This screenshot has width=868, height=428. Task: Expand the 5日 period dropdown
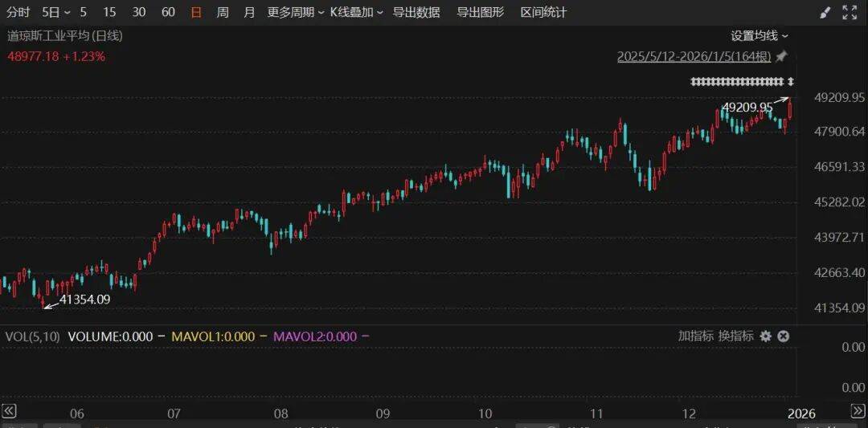tap(55, 12)
